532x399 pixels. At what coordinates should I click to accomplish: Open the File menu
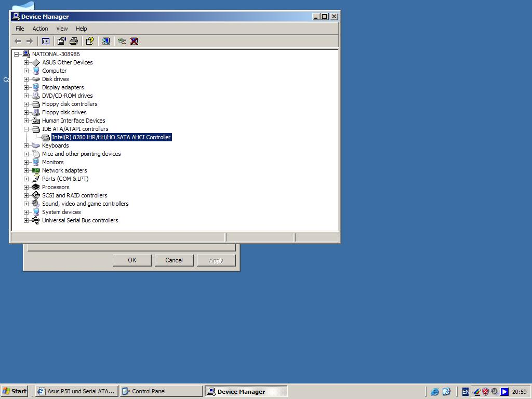20,29
